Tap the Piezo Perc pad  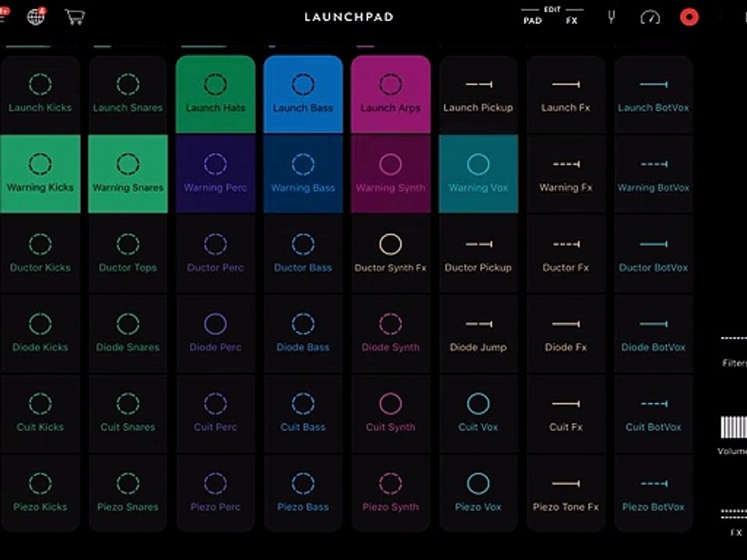(216, 493)
